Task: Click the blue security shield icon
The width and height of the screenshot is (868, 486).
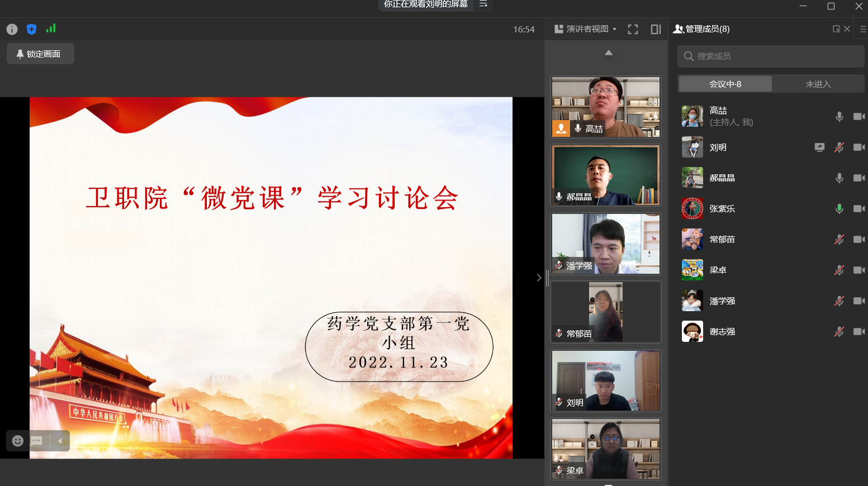Action: click(31, 29)
